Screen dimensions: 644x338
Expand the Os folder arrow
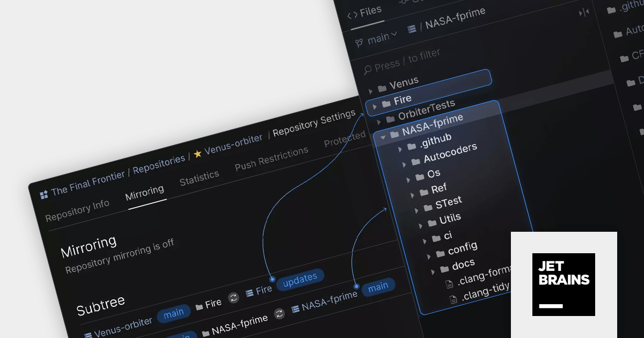(x=408, y=180)
